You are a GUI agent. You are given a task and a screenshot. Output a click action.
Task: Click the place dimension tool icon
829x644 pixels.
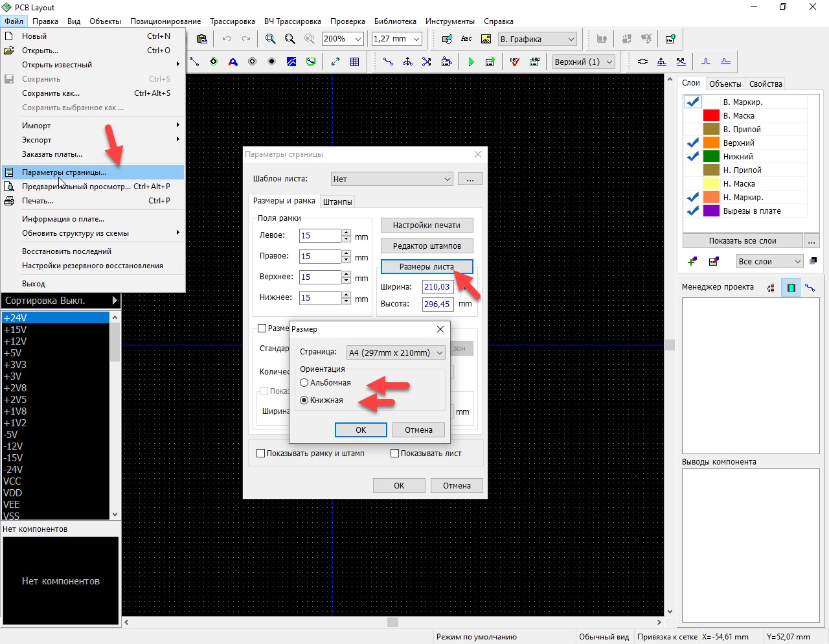(335, 62)
